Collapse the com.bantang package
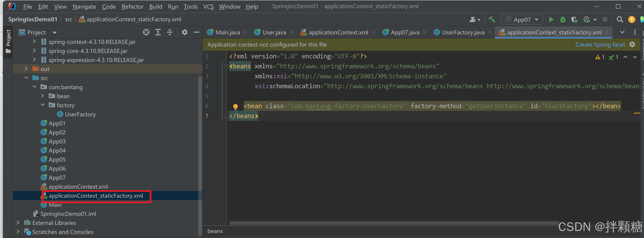This screenshot has width=644, height=238. (x=34, y=87)
